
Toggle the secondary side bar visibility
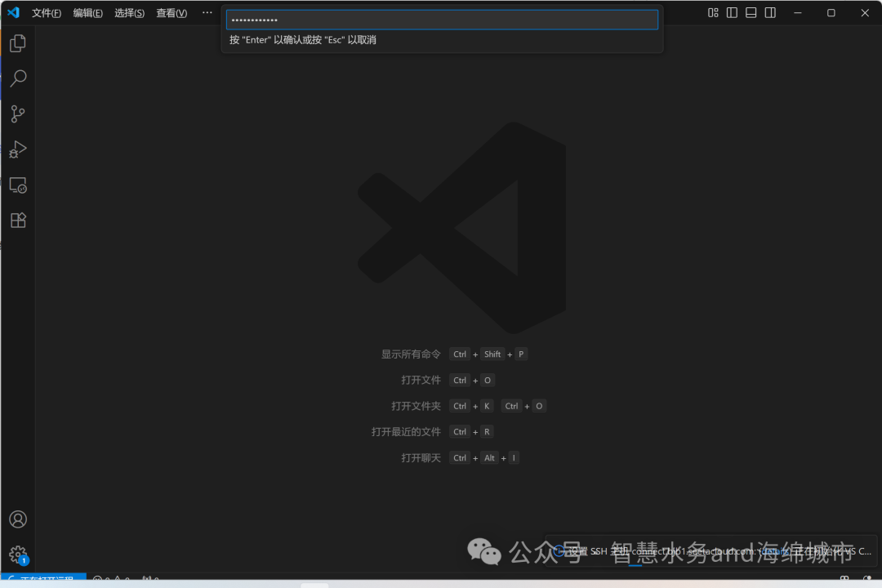tap(770, 12)
